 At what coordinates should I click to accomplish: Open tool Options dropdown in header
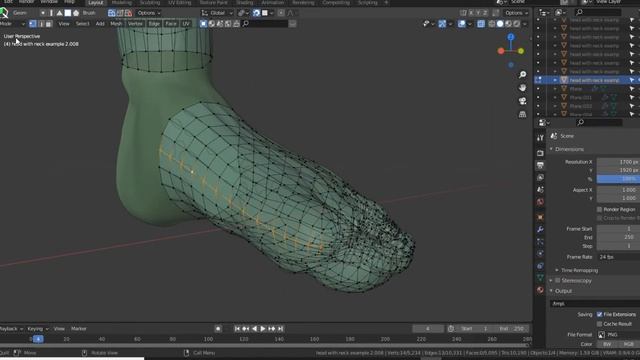point(149,13)
